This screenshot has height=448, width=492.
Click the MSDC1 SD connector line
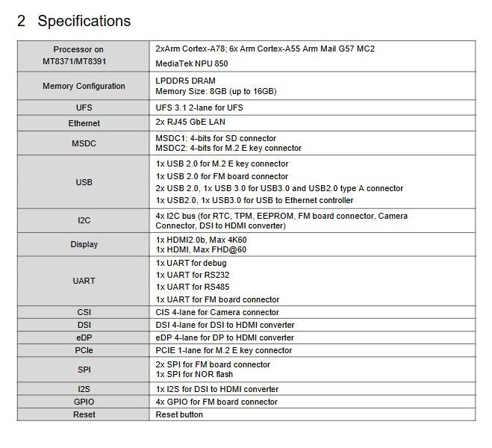click(x=216, y=138)
